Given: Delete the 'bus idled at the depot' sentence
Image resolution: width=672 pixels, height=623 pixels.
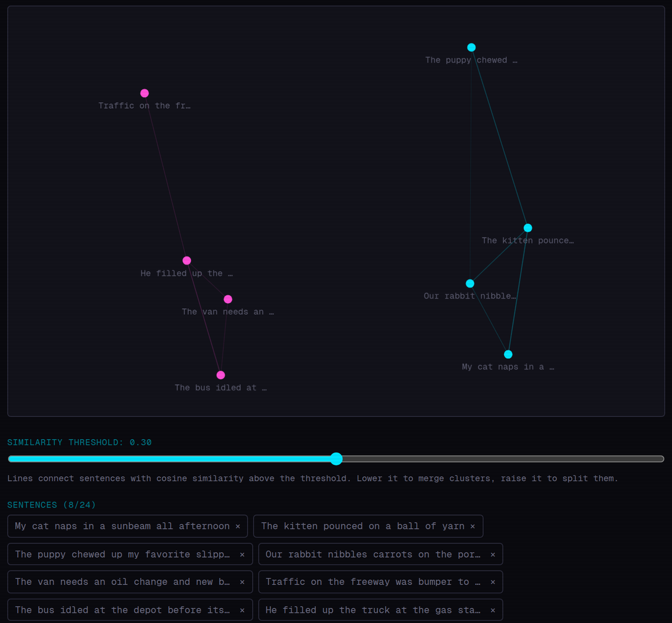Looking at the screenshot, I should point(242,610).
